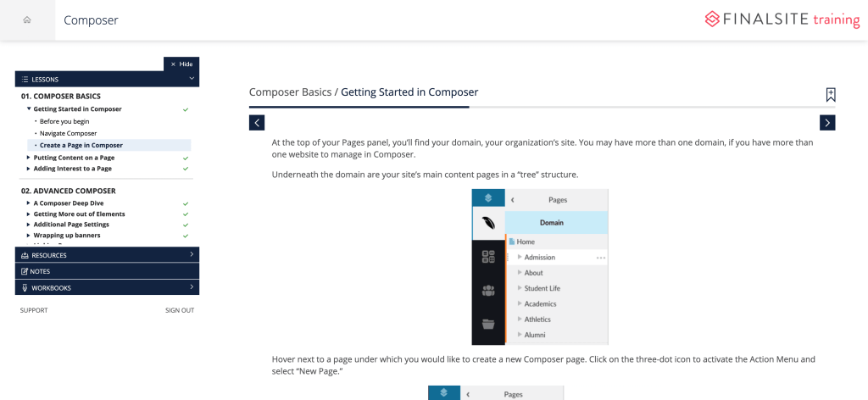Viewport: 868px width, 400px height.
Task: Hide the lessons sidebar
Action: point(181,64)
